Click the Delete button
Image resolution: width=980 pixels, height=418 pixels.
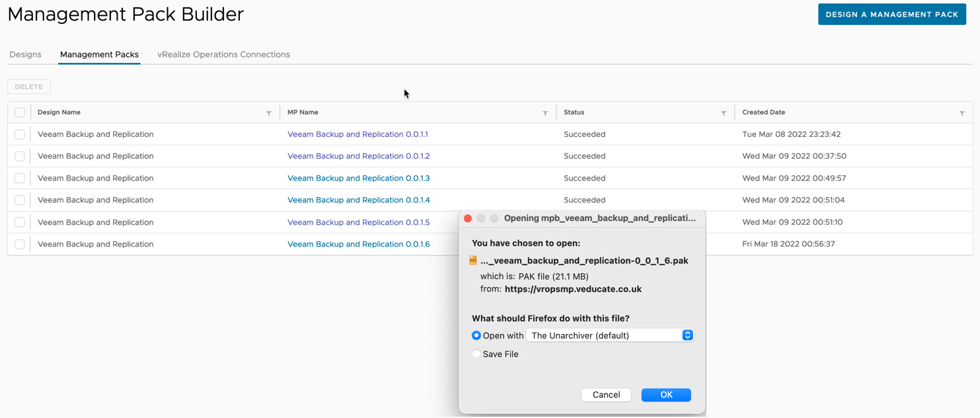pyautogui.click(x=29, y=87)
